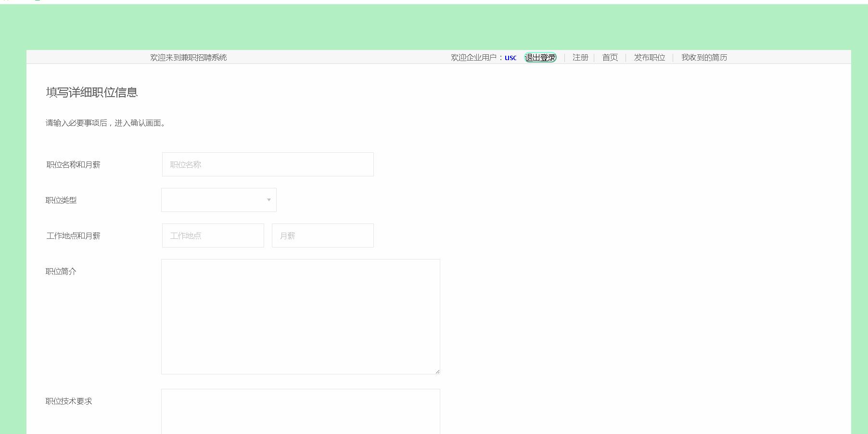Click the 退出登录 logout link
868x434 pixels.
tap(540, 57)
